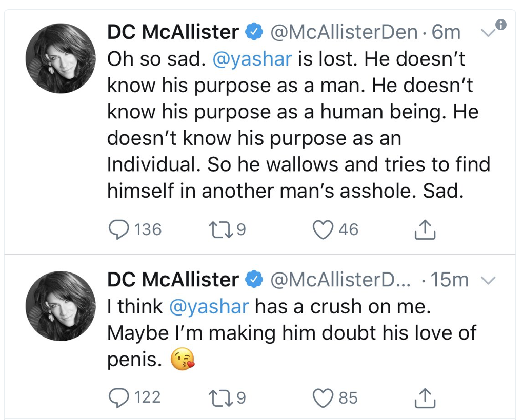Viewport: 523px width, 420px height.
Task: Like the tweet with 85 likes
Action: coord(323,397)
